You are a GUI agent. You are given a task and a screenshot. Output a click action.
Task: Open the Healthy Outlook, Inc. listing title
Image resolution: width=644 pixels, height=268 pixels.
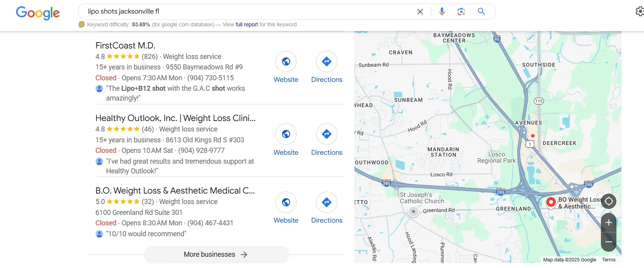click(175, 118)
